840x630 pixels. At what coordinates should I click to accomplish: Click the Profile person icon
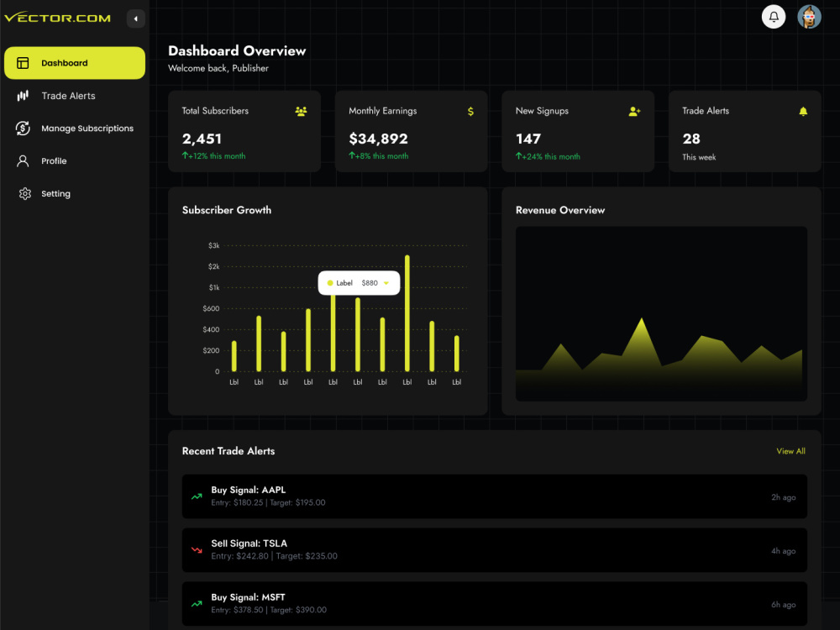23,161
